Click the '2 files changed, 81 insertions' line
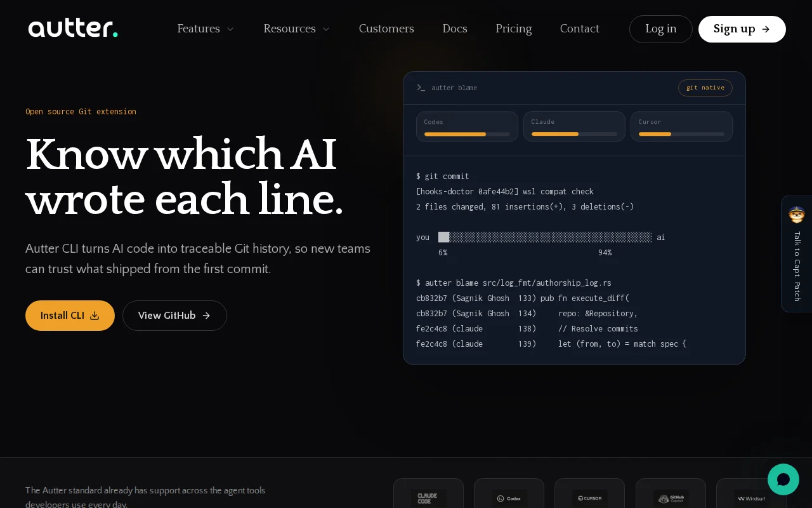This screenshot has width=812, height=508. (525, 207)
